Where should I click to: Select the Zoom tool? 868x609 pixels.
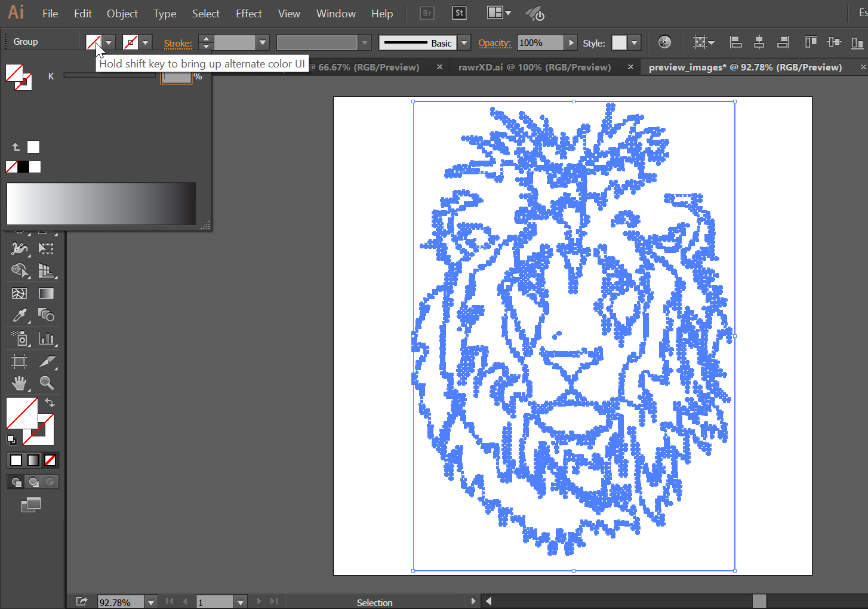(46, 383)
